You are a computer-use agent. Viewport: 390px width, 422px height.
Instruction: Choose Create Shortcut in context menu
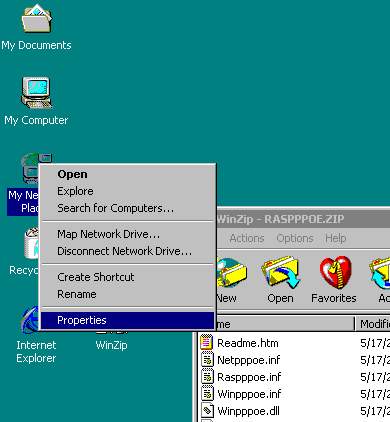[128, 277]
